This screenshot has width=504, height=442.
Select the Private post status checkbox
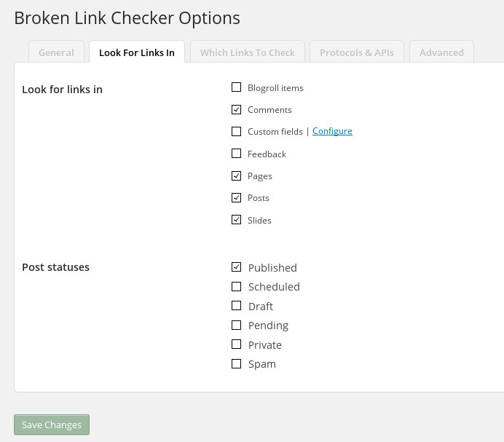coord(236,344)
